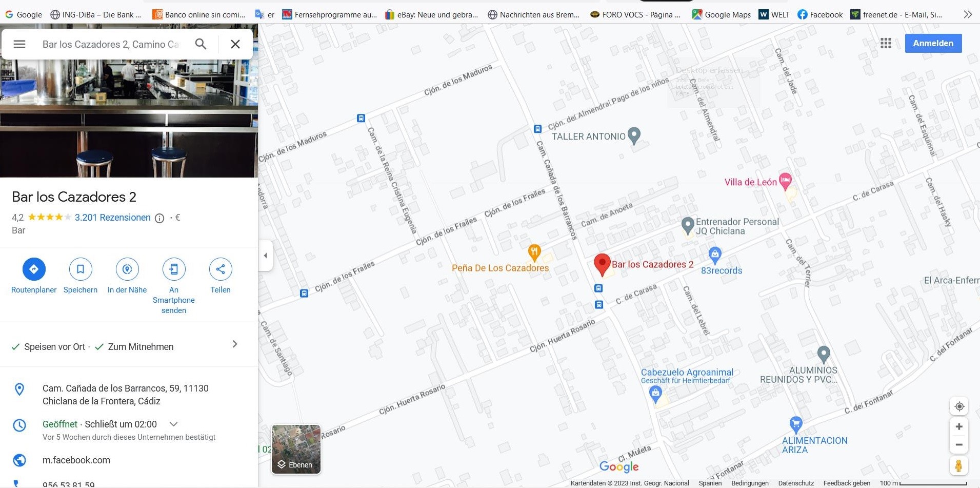Share location using Teilen icon

coord(221,269)
